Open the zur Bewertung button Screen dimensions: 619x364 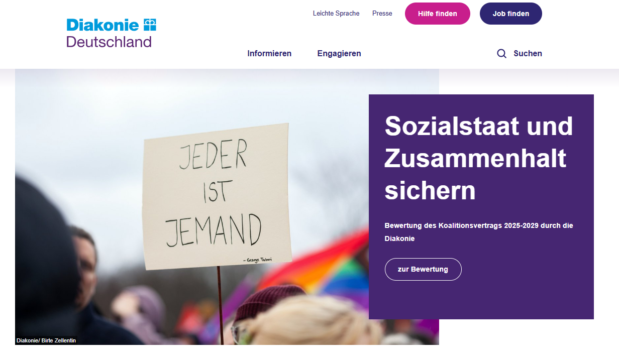coord(423,269)
